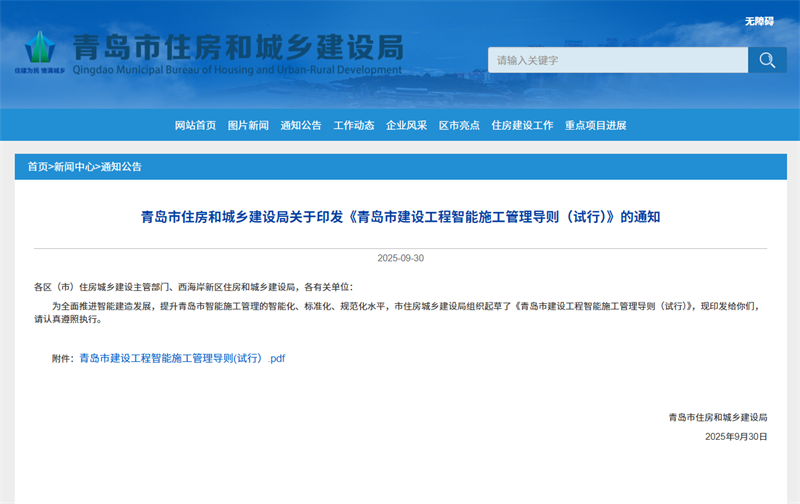Click the salutation line 各区（市）住房城乡建设主管部门
Screen dimensions: 800x504
[194, 287]
